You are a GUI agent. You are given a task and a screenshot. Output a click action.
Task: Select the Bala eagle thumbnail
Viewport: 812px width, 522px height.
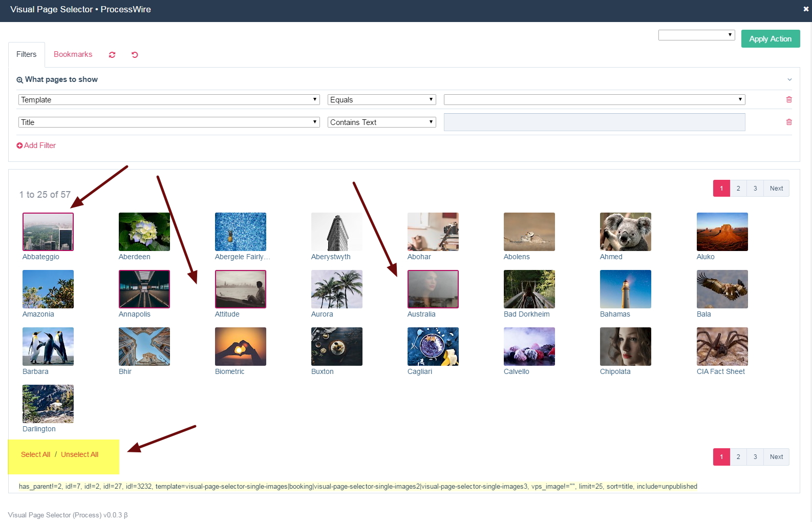(722, 289)
